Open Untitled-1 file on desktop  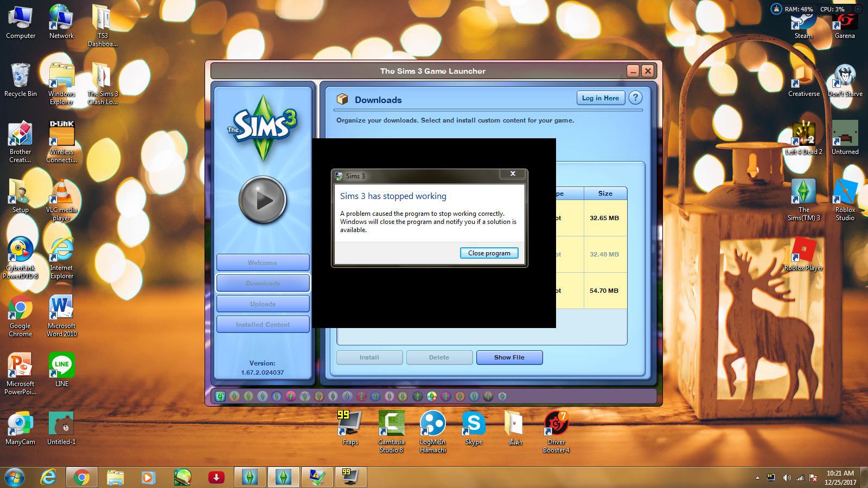[61, 428]
